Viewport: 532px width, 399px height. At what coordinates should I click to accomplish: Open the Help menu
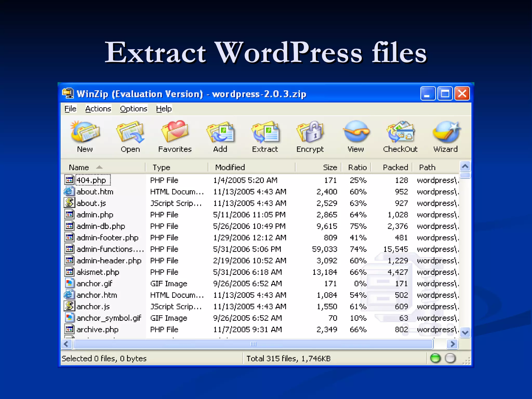coord(164,109)
